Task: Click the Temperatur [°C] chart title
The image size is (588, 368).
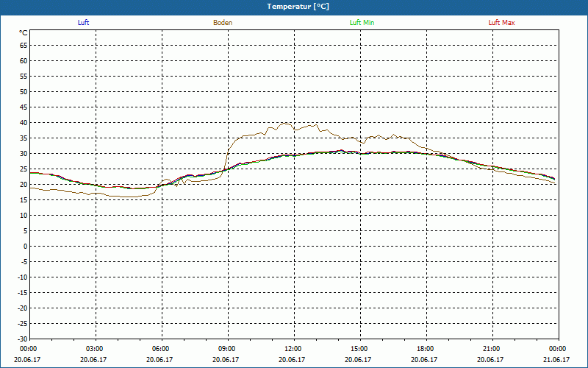Action: pos(298,7)
